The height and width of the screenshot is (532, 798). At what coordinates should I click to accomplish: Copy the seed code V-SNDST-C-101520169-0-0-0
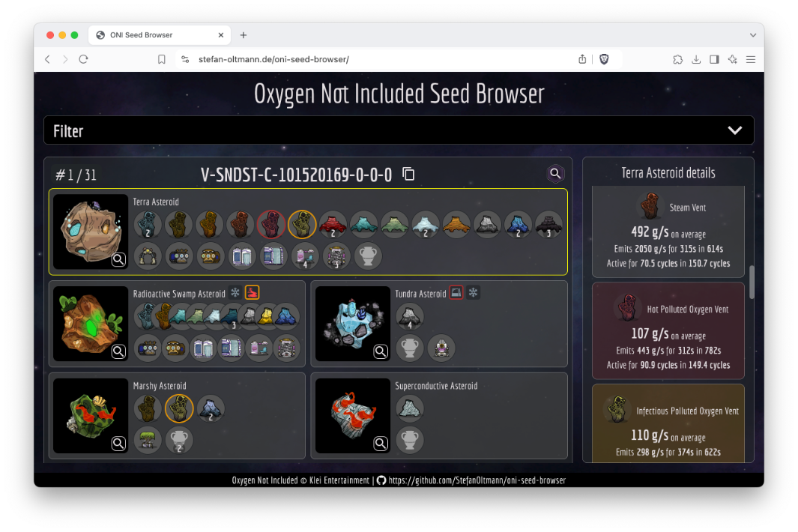coord(408,174)
